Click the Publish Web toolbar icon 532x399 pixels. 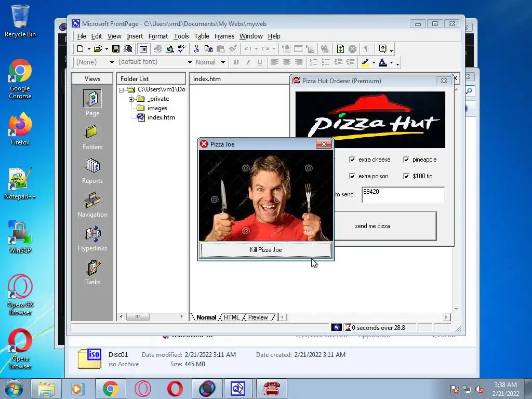pyautogui.click(x=128, y=49)
